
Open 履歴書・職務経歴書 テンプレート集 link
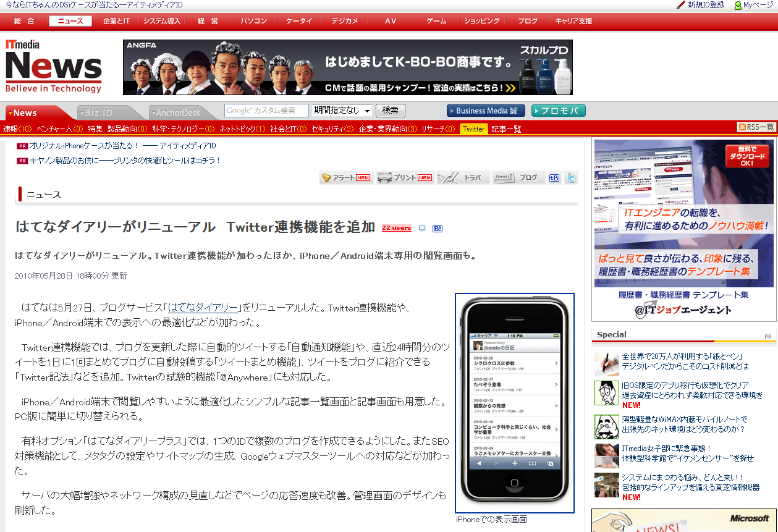pyautogui.click(x=683, y=295)
